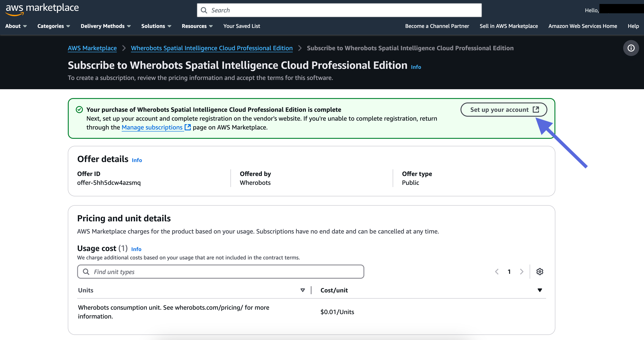644x340 pixels.
Task: Open the Manage subscriptions link
Action: click(x=152, y=127)
